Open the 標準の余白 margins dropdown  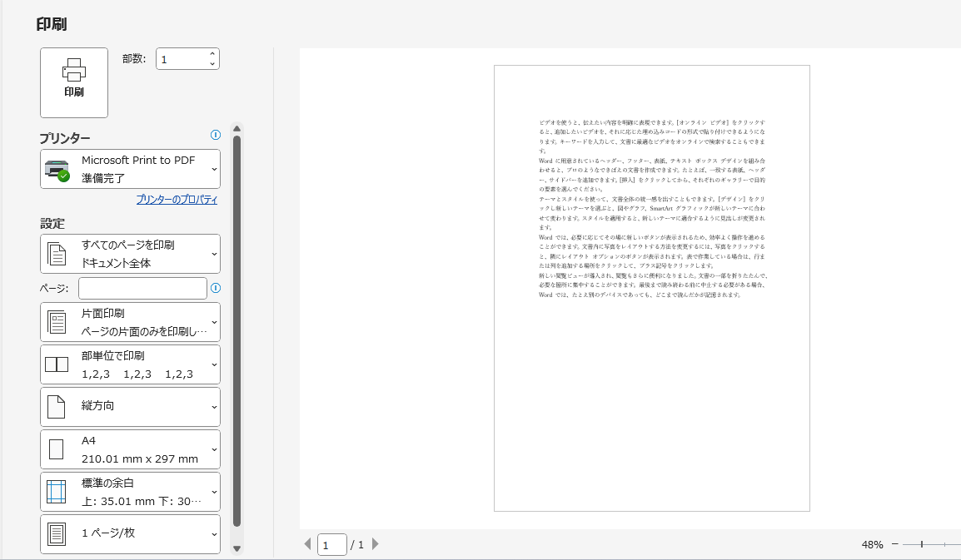(x=131, y=492)
